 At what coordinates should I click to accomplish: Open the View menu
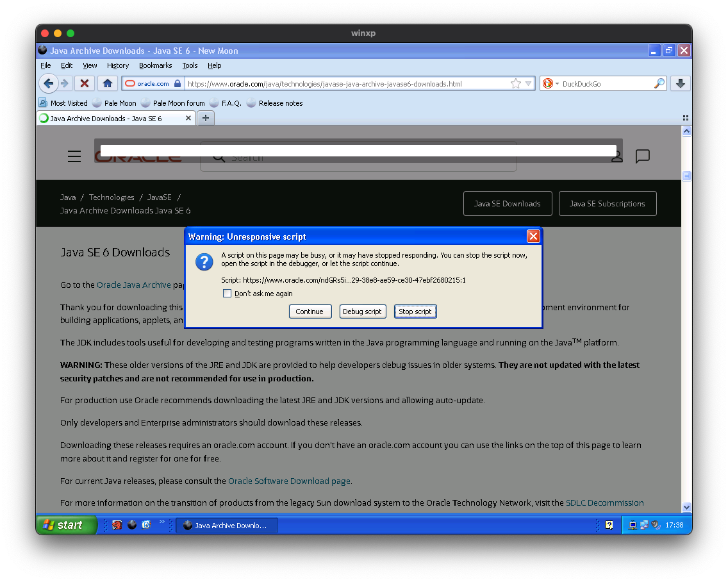coord(90,65)
